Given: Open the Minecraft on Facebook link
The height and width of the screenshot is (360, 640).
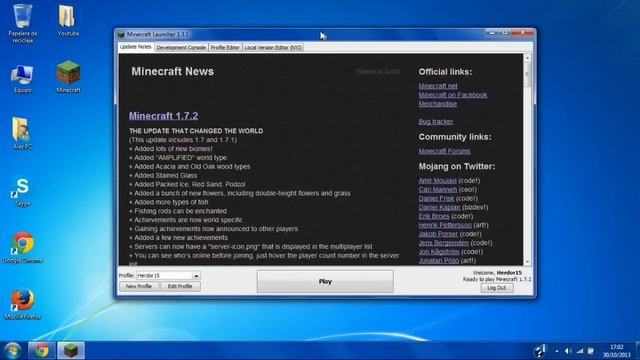Looking at the screenshot, I should pos(453,95).
